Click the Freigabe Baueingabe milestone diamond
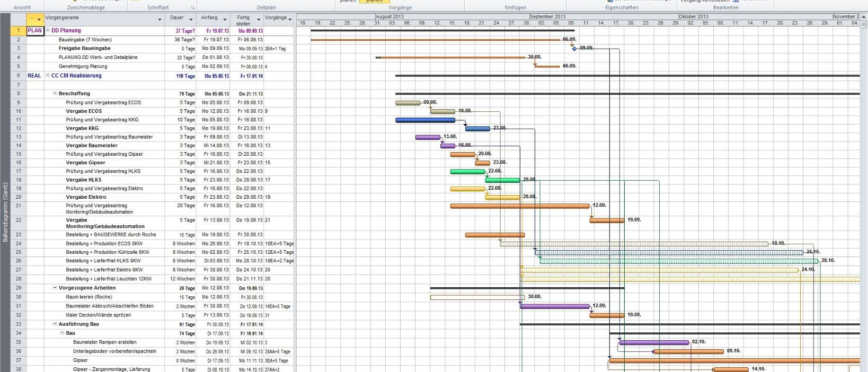Screen dimensions: 868x372 574,48
